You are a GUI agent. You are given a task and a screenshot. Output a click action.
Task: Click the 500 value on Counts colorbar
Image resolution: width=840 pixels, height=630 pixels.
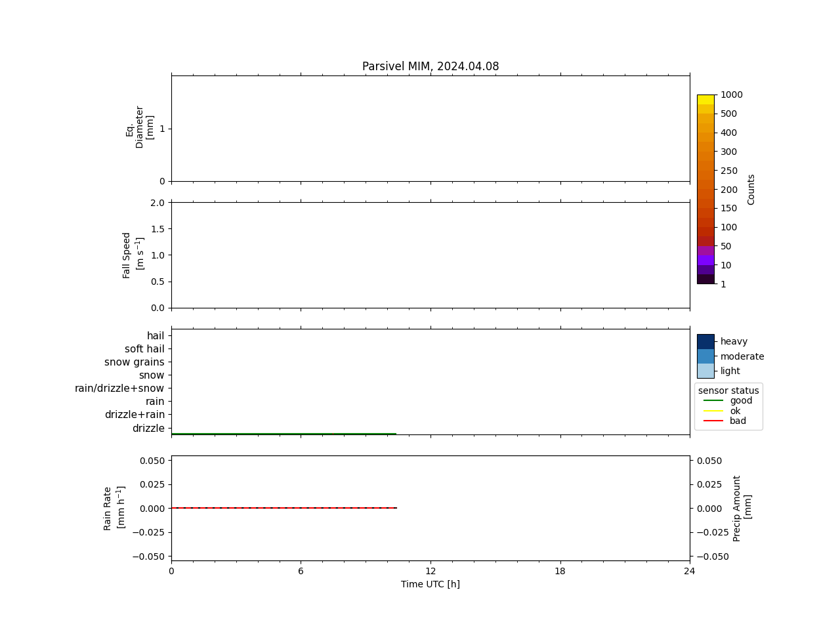point(728,114)
